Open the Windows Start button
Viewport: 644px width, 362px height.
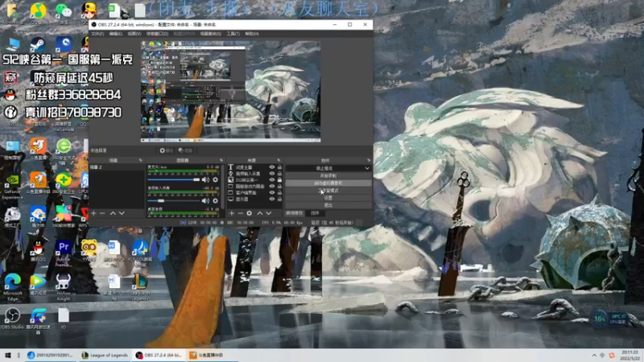click(x=7, y=356)
